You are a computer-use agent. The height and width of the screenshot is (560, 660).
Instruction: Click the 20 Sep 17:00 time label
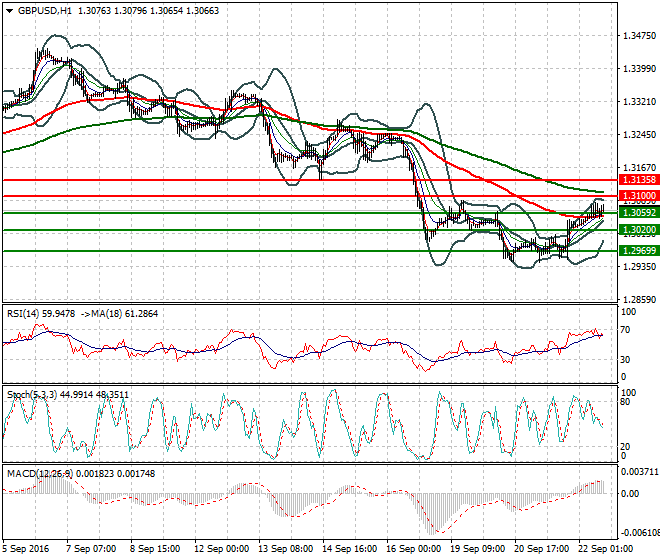click(541, 549)
